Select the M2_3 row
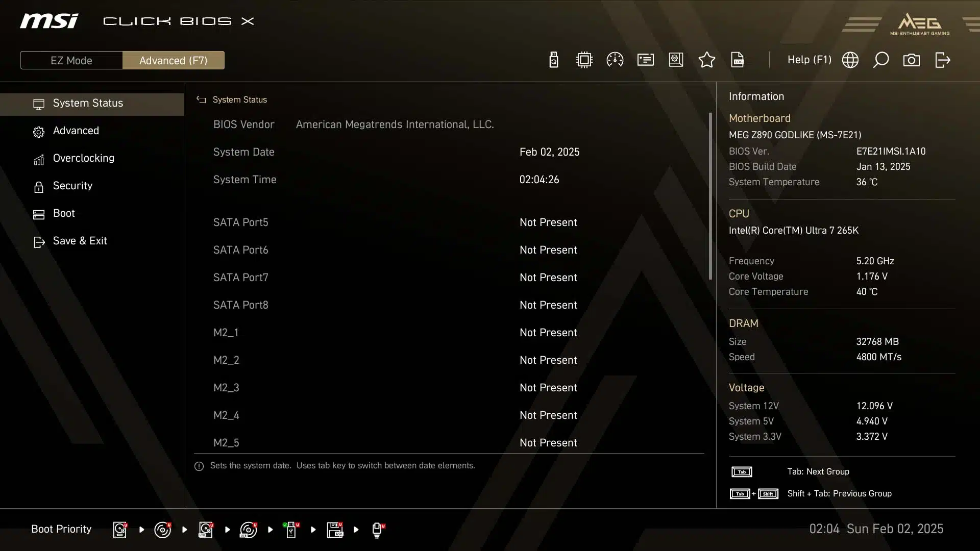The image size is (980, 551). [x=449, y=388]
